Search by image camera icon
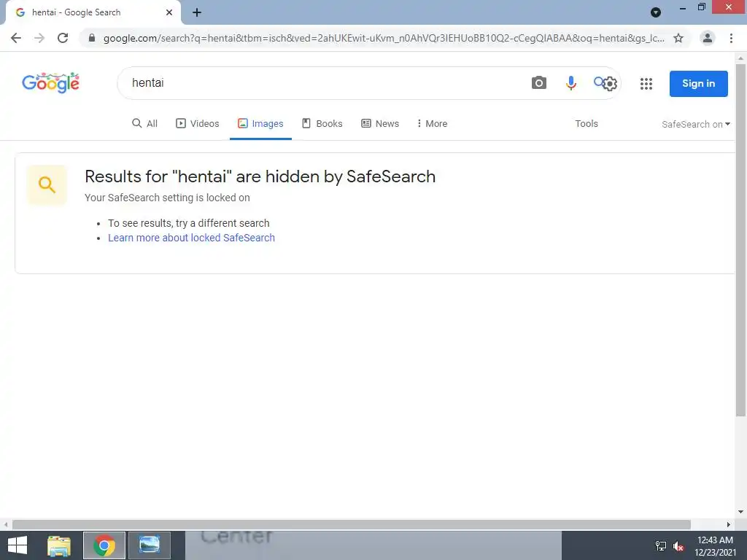 point(539,83)
